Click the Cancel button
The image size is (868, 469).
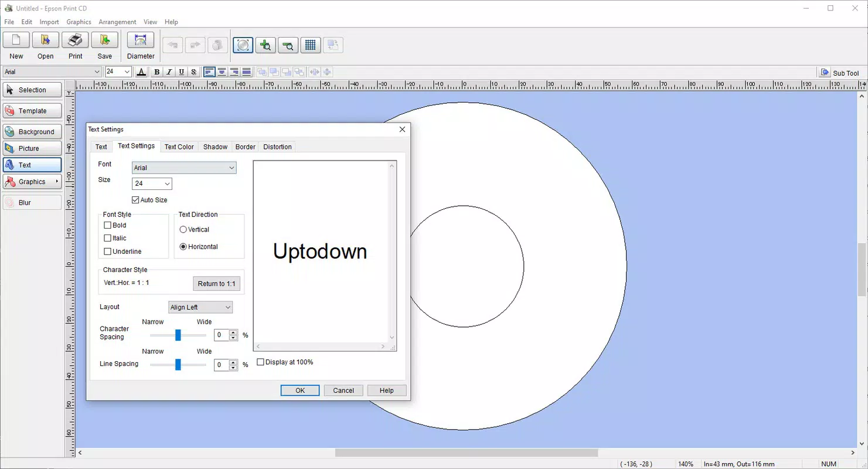click(343, 390)
